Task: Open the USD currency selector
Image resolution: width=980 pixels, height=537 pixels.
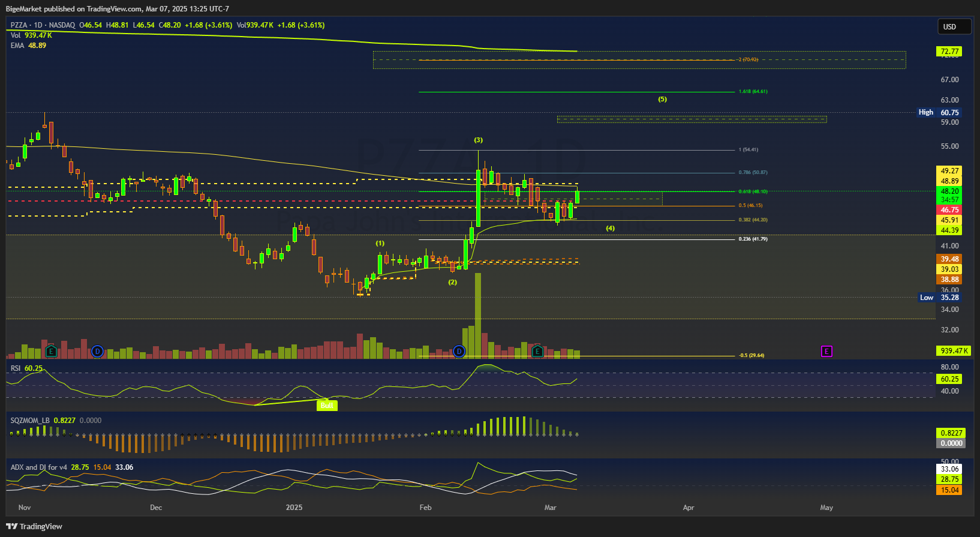Action: [x=954, y=26]
